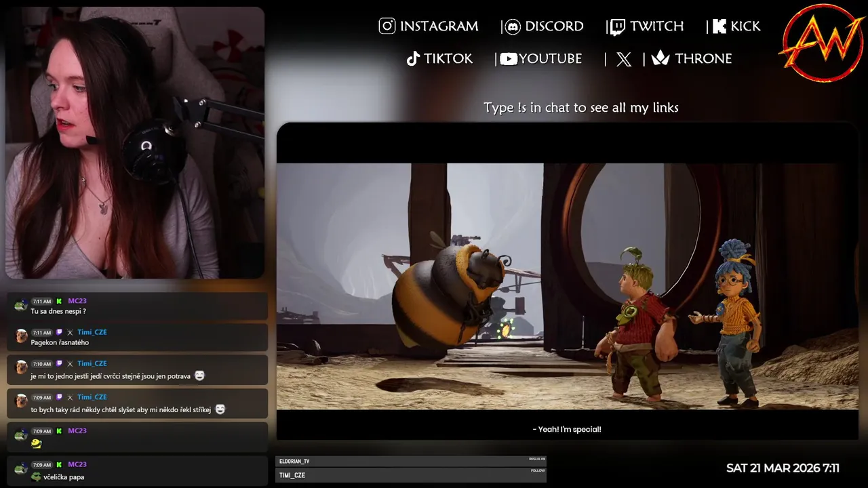Click the chat text 'Tu sa dnes nespi ?'

click(58, 311)
